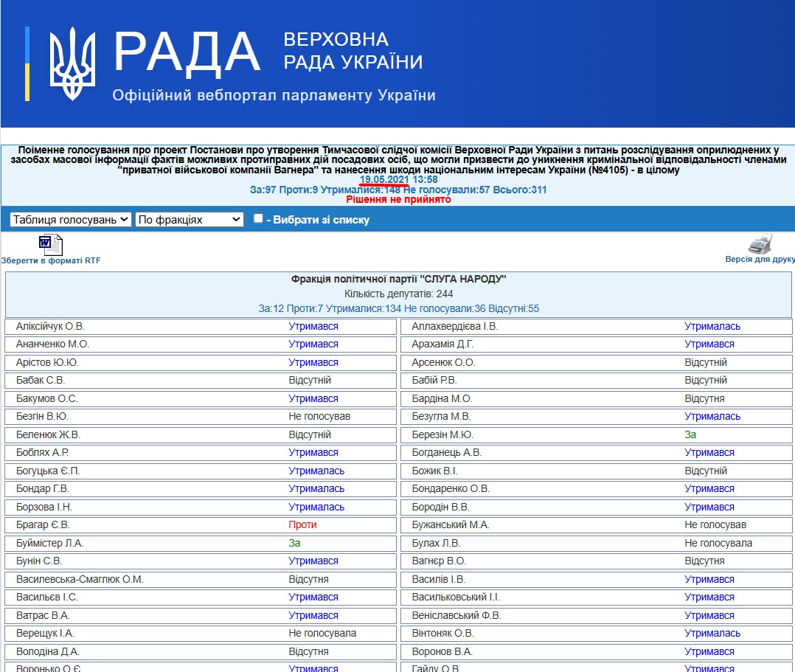The image size is (795, 672).
Task: Select deputy 'Васильковський І.І.'
Action: tap(456, 597)
